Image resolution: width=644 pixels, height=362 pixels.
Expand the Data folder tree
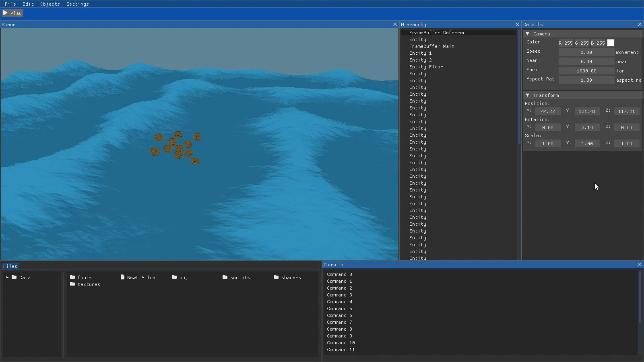(x=7, y=278)
